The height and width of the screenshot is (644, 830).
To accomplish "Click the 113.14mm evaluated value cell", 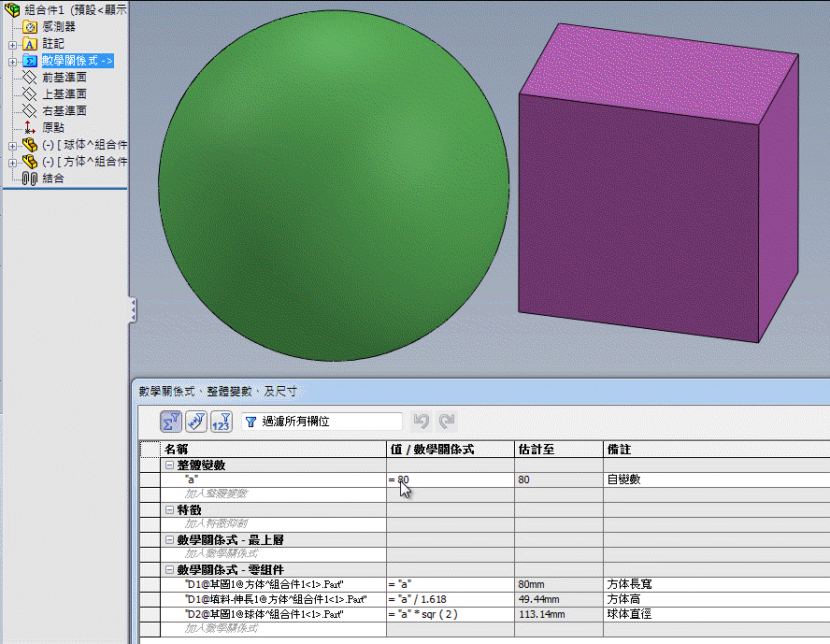I will click(x=559, y=614).
